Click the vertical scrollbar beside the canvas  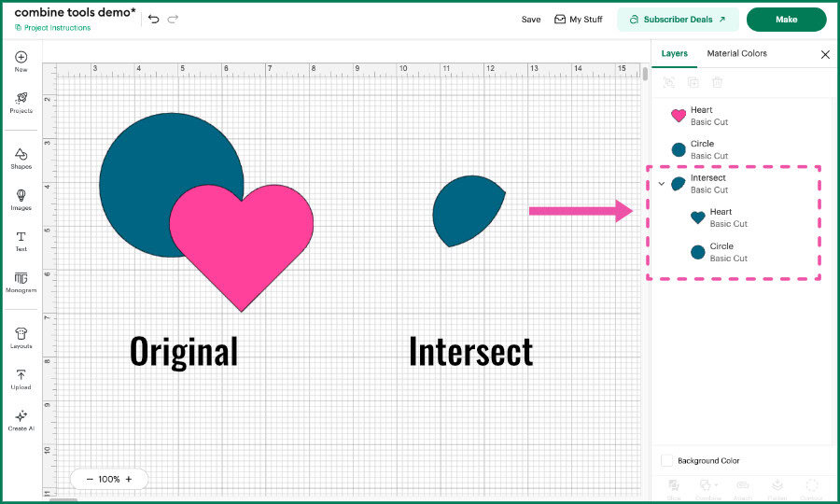click(x=645, y=74)
